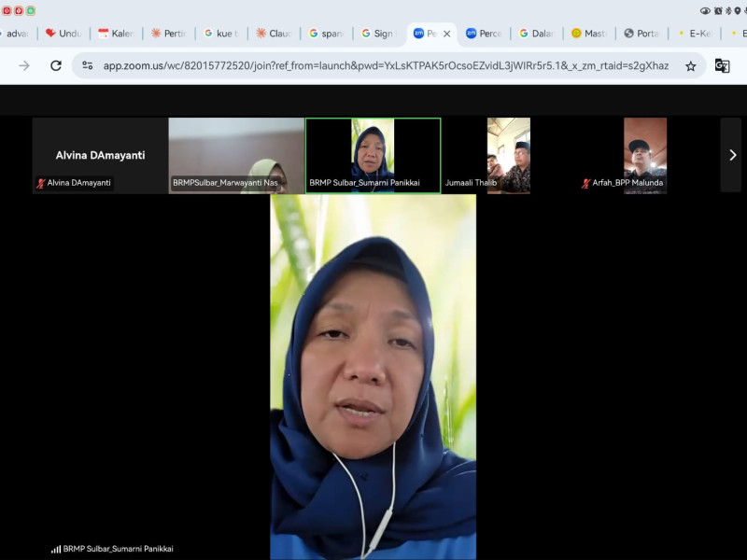Screen dimensions: 747x560
Task: Open the Google Translate icon in address bar
Action: pyautogui.click(x=722, y=65)
